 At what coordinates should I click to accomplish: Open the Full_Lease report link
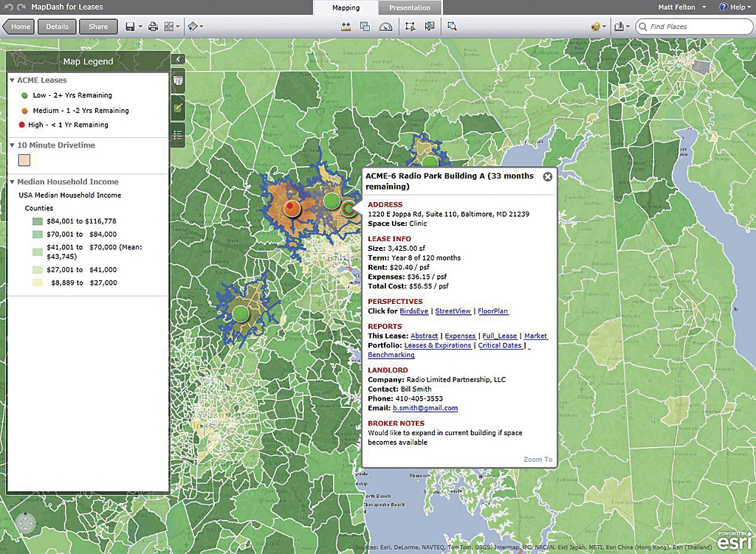pos(500,336)
